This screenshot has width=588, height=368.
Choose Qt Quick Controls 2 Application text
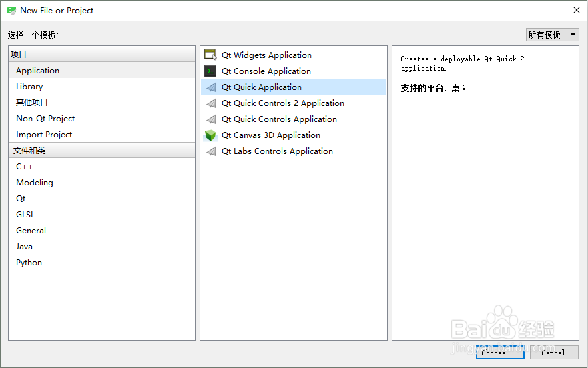coord(283,103)
